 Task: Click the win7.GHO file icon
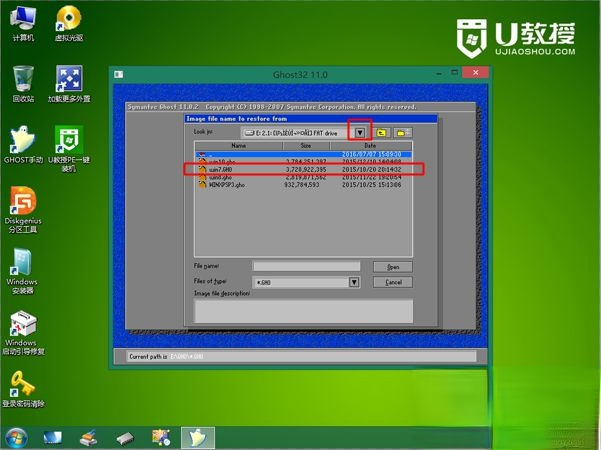202,169
